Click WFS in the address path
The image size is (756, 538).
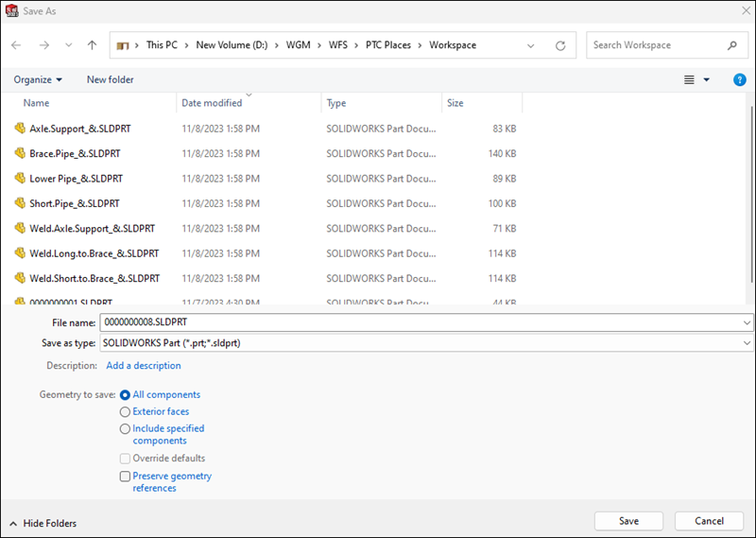[338, 44]
